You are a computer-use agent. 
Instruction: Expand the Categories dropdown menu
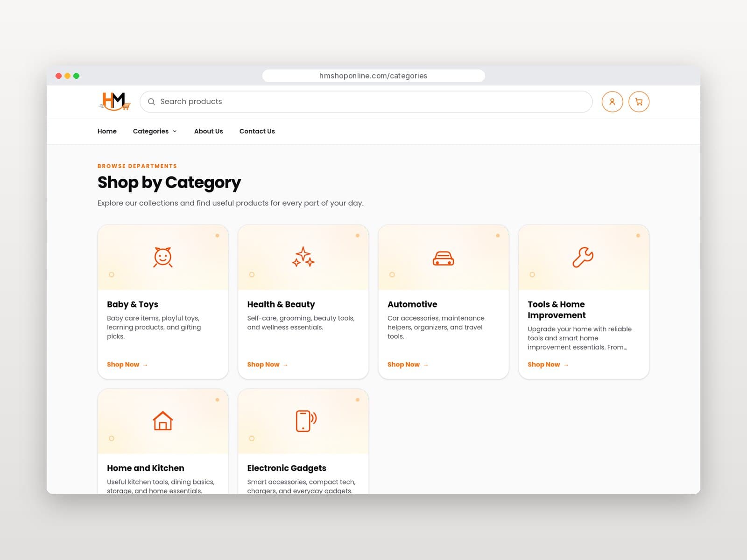(x=155, y=131)
